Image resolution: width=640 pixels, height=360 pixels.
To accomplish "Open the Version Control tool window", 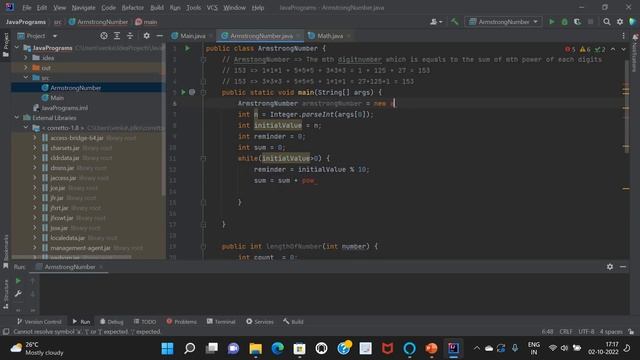I will (39, 322).
